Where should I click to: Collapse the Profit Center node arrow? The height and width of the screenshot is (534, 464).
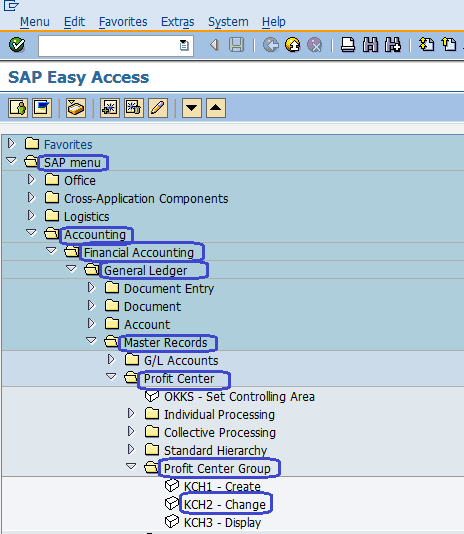point(111,377)
